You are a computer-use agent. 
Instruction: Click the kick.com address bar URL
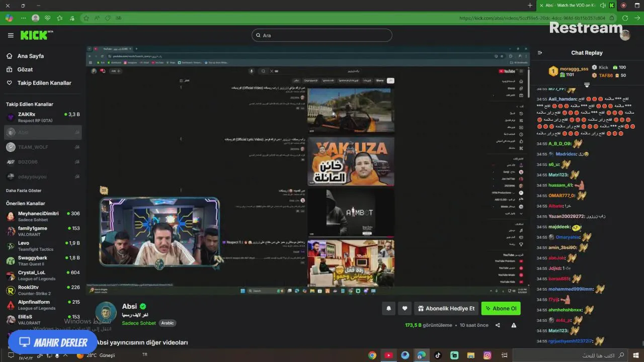tap(532, 18)
